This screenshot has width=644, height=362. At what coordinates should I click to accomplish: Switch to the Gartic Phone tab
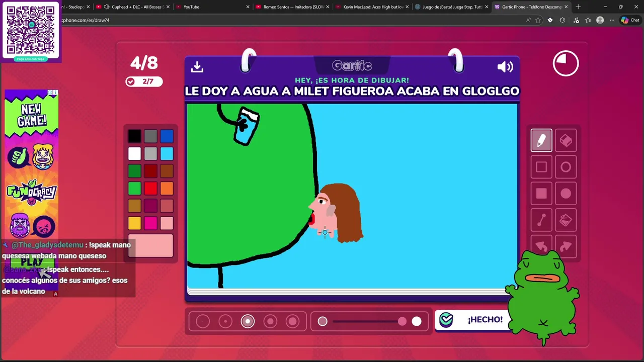pyautogui.click(x=532, y=7)
